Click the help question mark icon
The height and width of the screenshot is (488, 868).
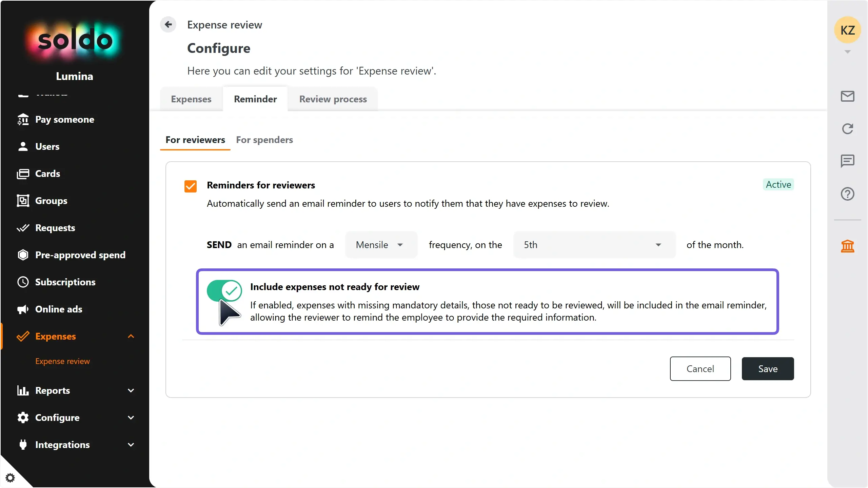point(847,194)
